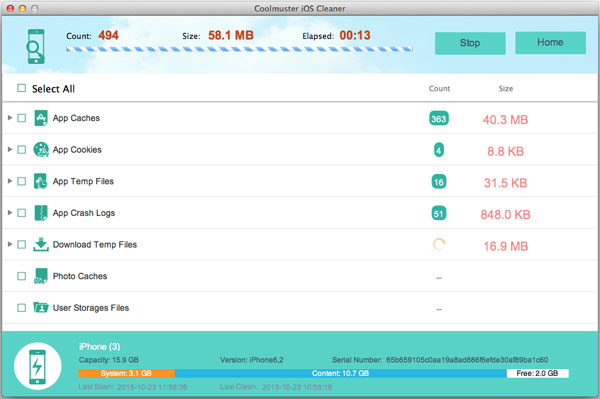
Task: Click the App Cookies icon
Action: (x=41, y=150)
